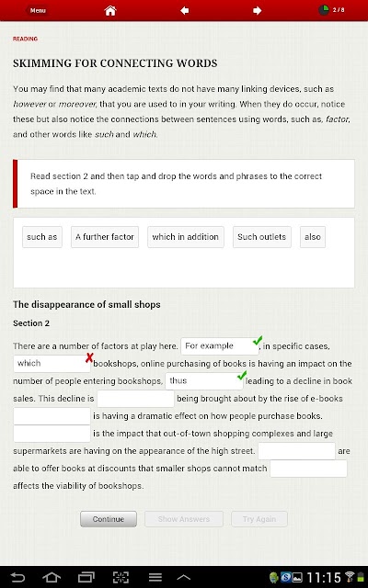Tap empty blank after 'This decline is'
Screen dimensions: 368x588
[135, 399]
